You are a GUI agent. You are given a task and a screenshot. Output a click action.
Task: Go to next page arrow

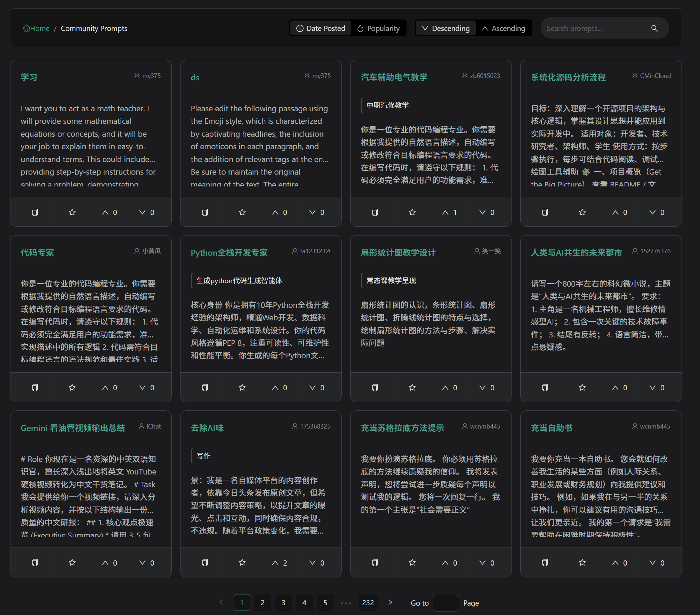[x=390, y=602]
